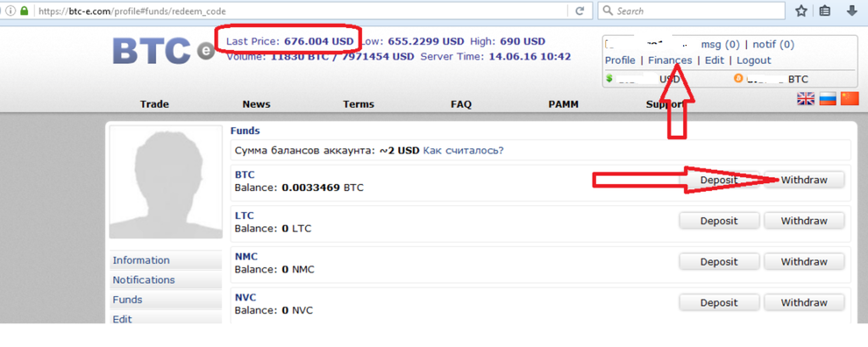Click the NVC currency heading
The width and height of the screenshot is (868, 347).
245,297
